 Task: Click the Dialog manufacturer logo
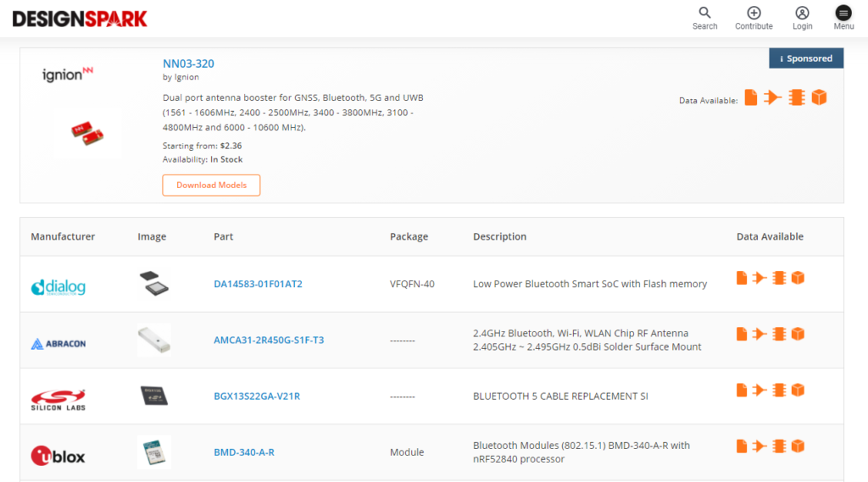click(x=58, y=286)
